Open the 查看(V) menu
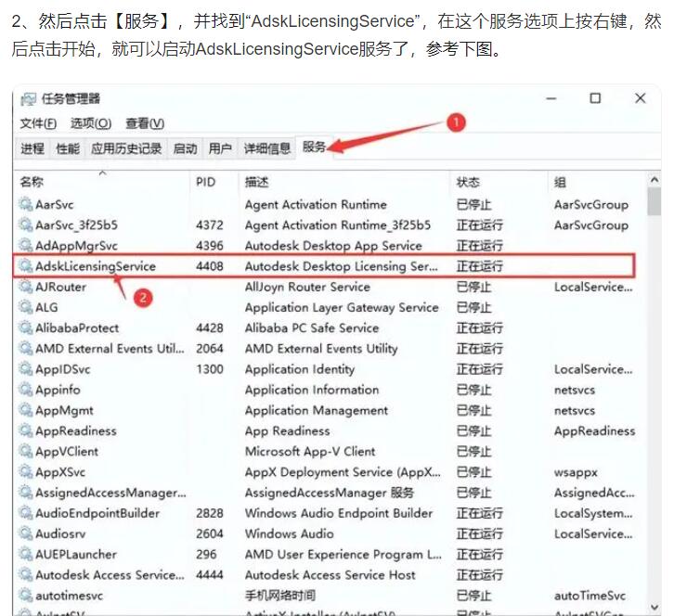The width and height of the screenshot is (674, 616). pyautogui.click(x=145, y=123)
